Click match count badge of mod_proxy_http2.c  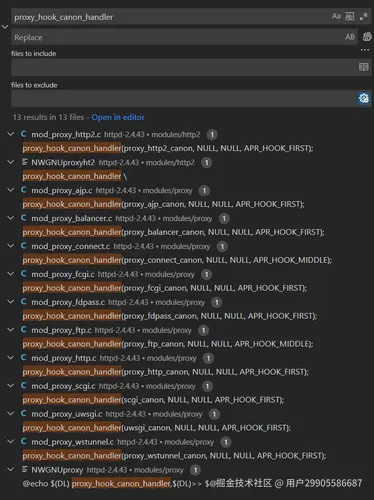(212, 135)
